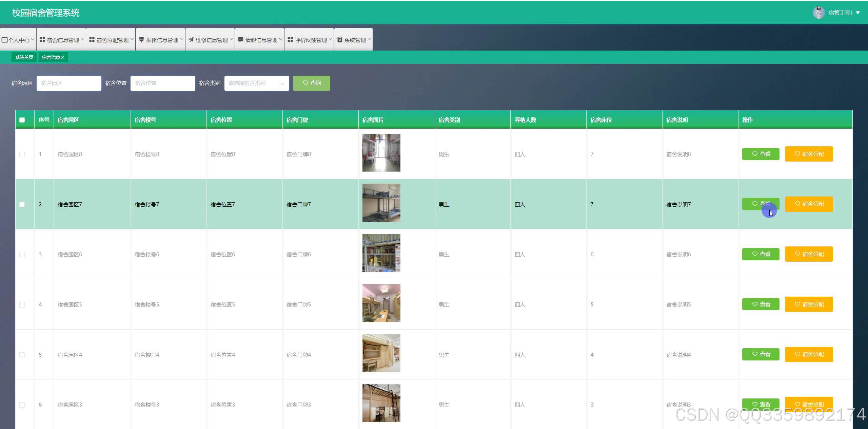
Task: Open the 宿管工号1 account dropdown
Action: pos(844,13)
